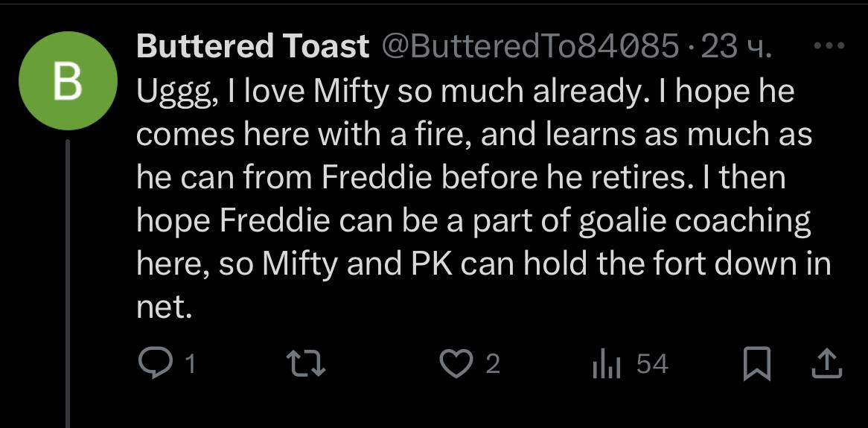Click the green B profile avatar

(68, 81)
